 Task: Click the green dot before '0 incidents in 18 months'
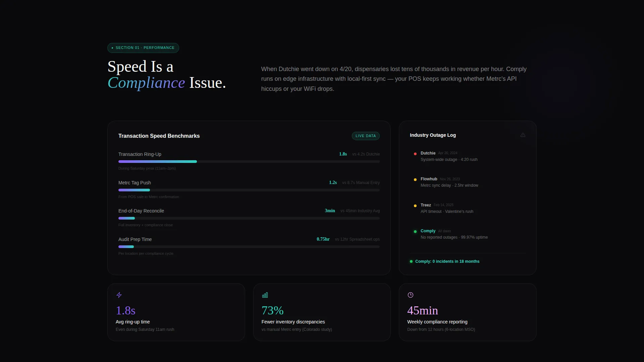[x=411, y=261]
